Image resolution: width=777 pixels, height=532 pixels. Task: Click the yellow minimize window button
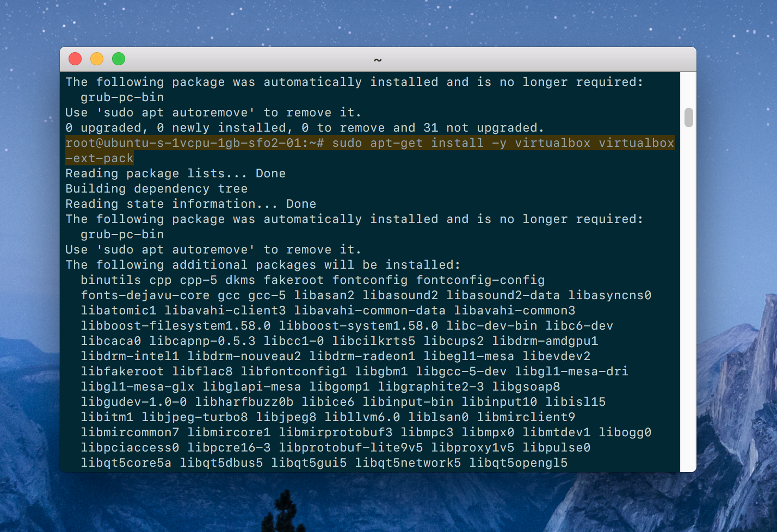(x=97, y=59)
